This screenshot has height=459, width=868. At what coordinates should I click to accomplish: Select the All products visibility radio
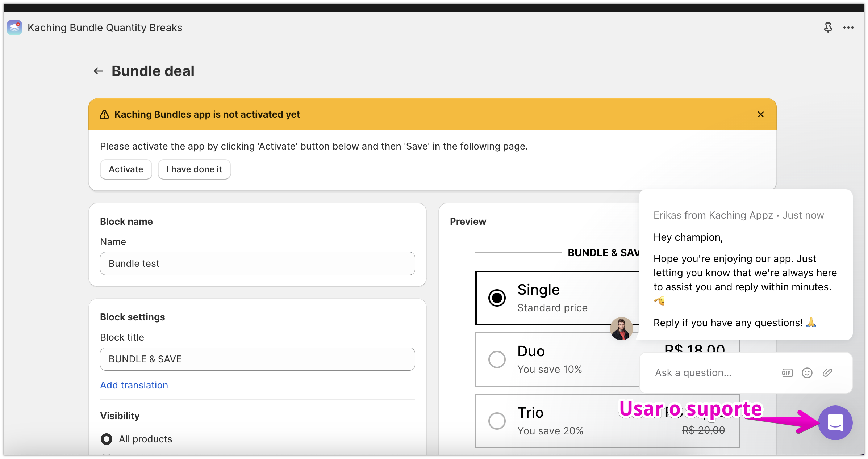point(107,439)
